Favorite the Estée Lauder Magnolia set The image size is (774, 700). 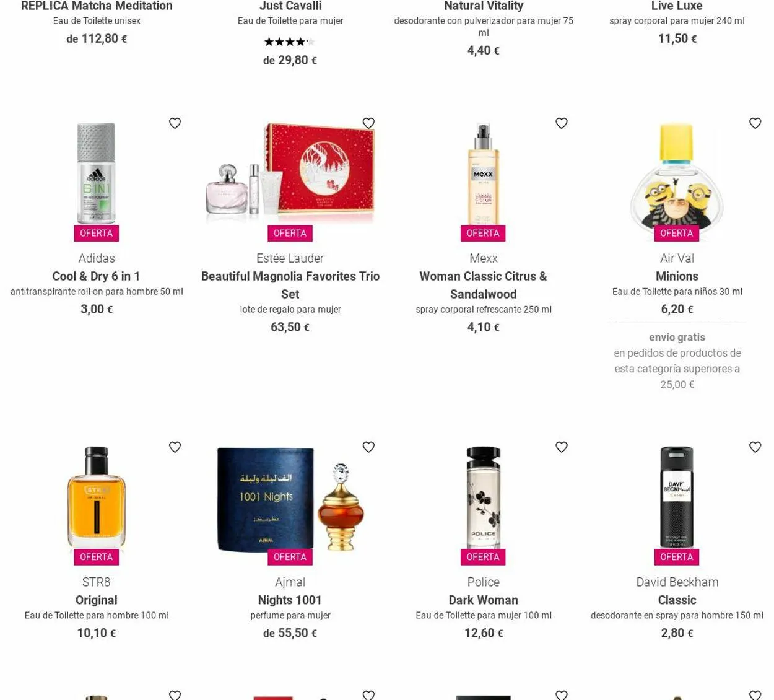point(368,123)
